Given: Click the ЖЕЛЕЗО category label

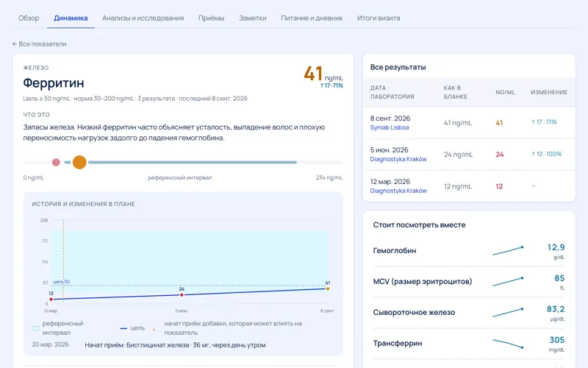Looking at the screenshot, I should click(x=36, y=68).
